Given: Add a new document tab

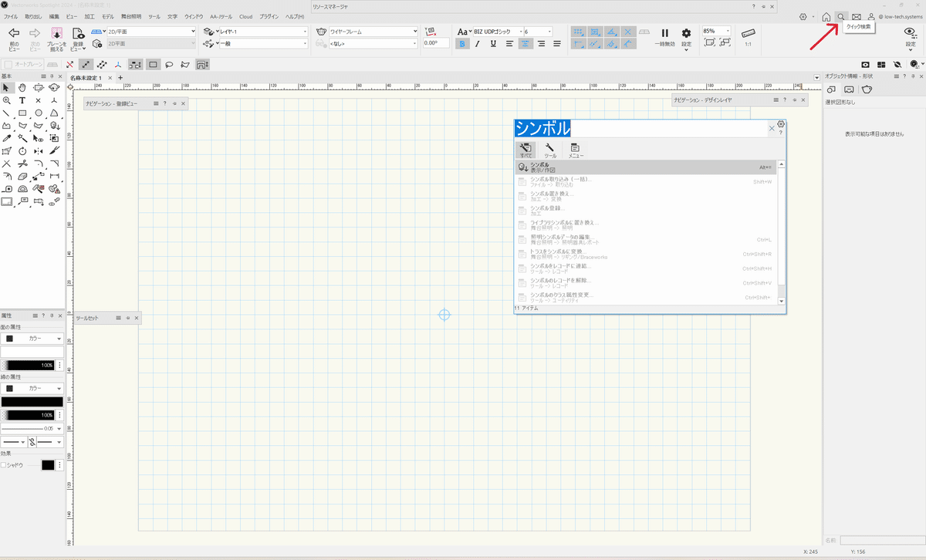Looking at the screenshot, I should [120, 78].
